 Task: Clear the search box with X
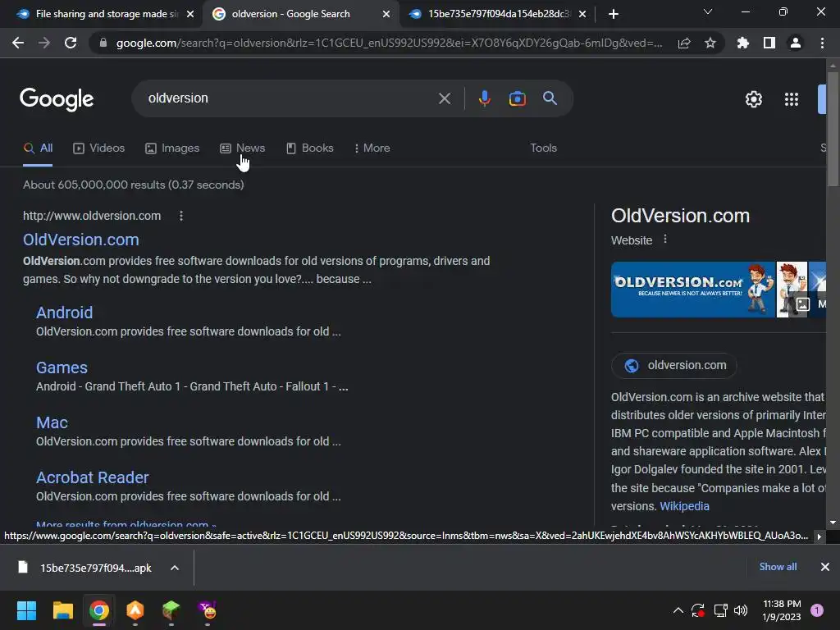click(445, 98)
